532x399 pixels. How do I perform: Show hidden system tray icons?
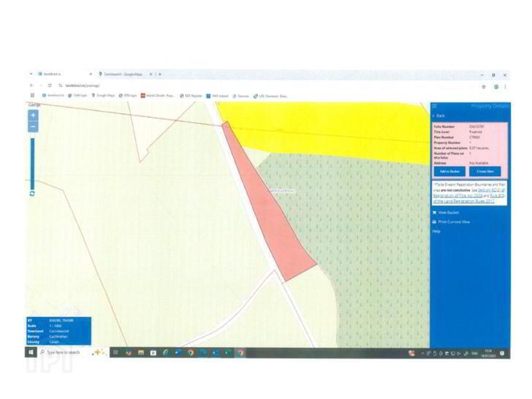point(422,354)
